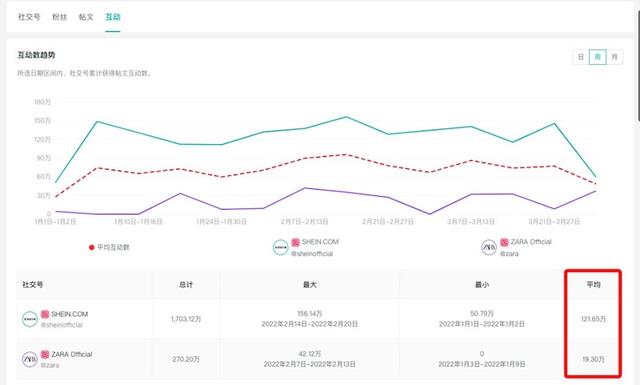Image resolution: width=640 pixels, height=385 pixels.
Task: Click the 1月1日-1月2日 axis label
Action: (55, 222)
